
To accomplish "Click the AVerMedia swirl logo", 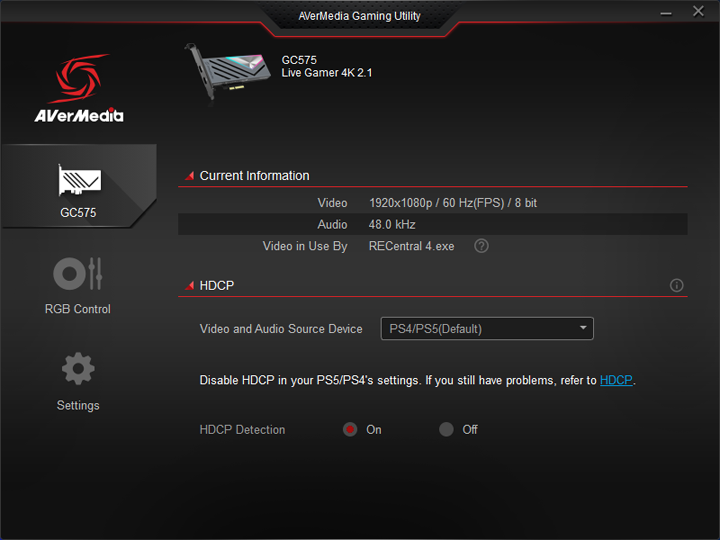I will pyautogui.click(x=78, y=80).
